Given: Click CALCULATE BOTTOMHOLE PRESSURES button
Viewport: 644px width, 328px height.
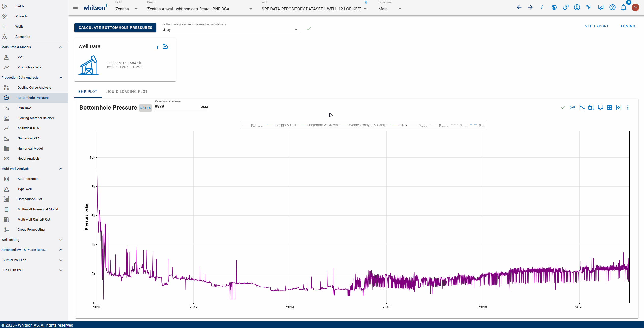Looking at the screenshot, I should (115, 28).
